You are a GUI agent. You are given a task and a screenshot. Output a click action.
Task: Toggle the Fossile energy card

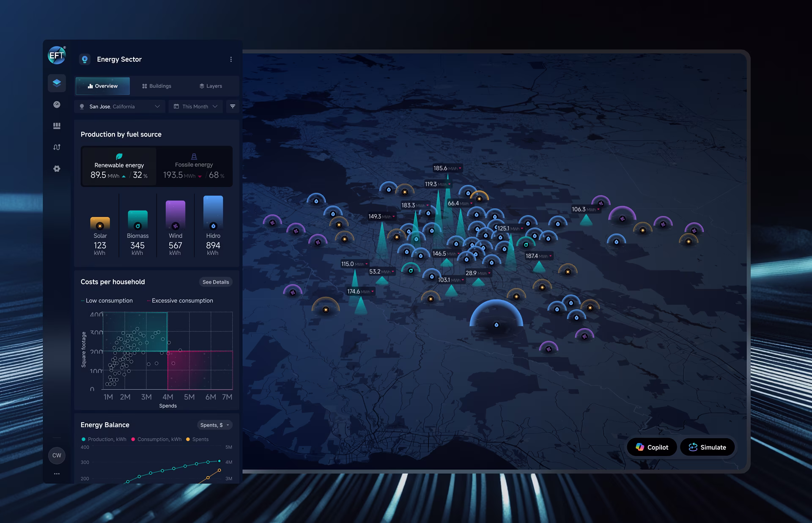[194, 166]
